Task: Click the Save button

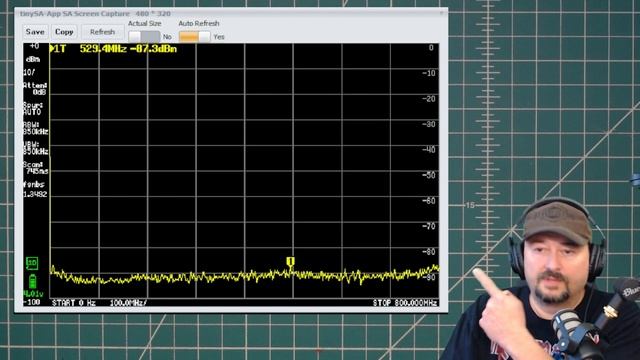Action: pyautogui.click(x=35, y=32)
